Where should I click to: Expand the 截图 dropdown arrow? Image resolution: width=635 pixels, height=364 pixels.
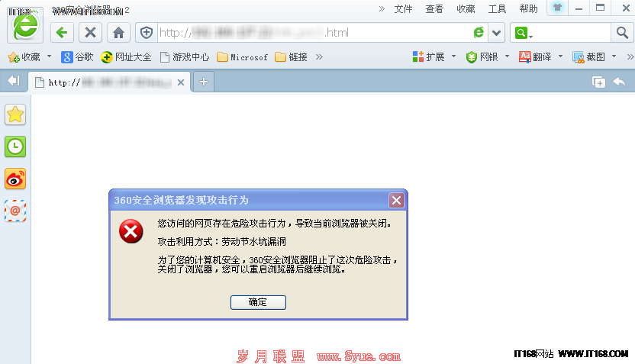coord(614,56)
